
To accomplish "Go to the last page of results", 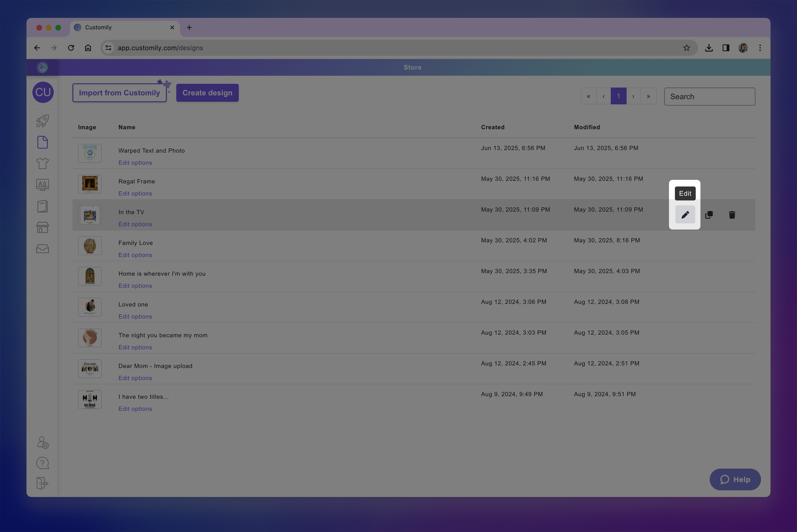I will pyautogui.click(x=648, y=96).
